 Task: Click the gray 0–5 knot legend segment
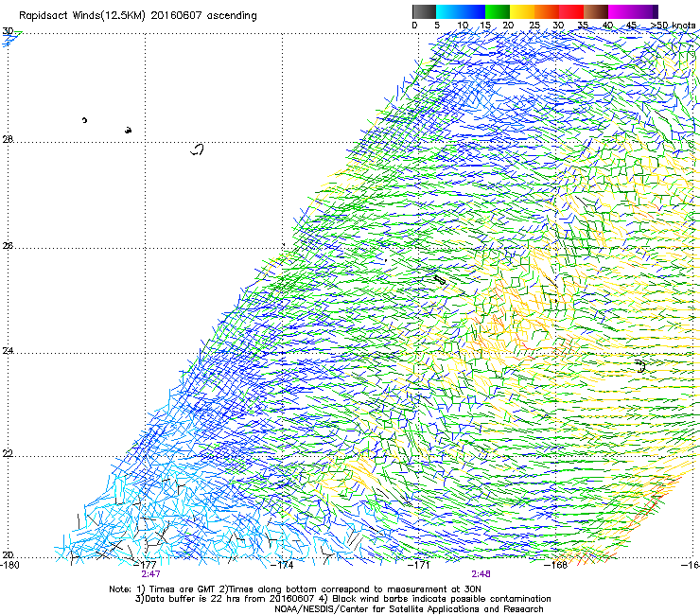click(x=424, y=11)
